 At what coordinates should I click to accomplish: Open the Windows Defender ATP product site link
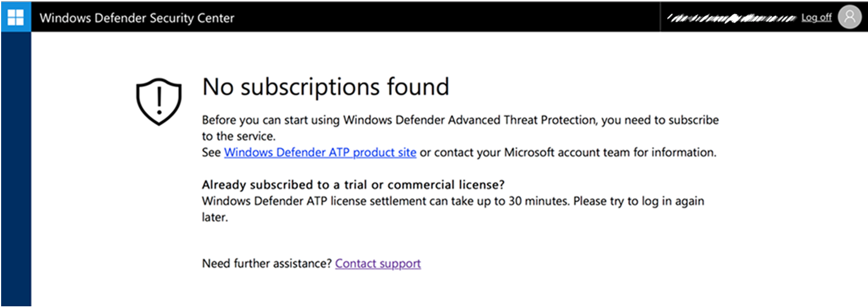click(x=320, y=152)
